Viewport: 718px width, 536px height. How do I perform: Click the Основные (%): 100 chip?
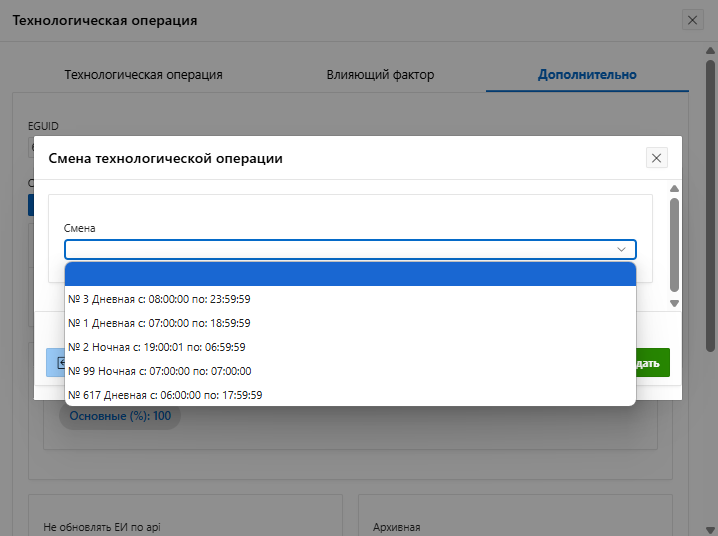coord(120,416)
